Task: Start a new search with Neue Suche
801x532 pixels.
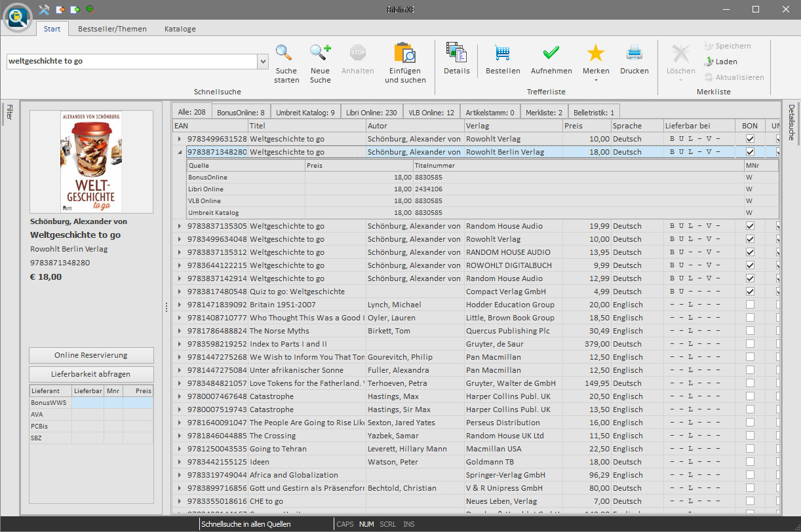Action: pos(320,54)
